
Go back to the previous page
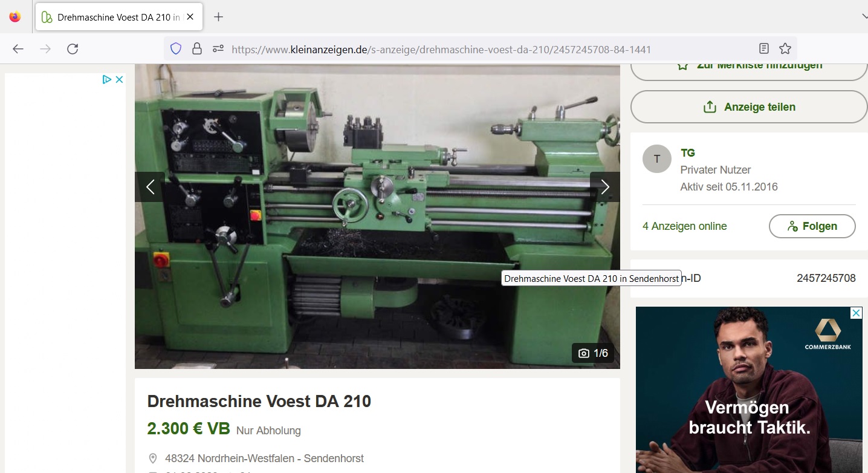pos(18,49)
